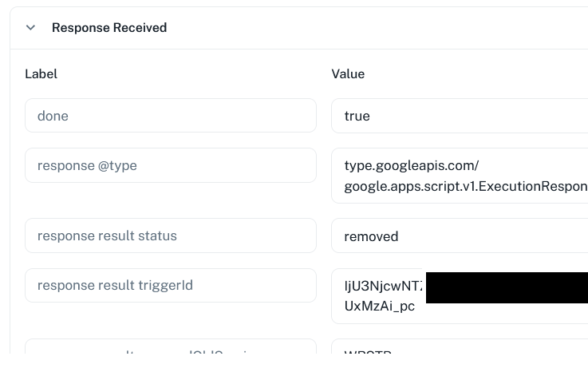
Task: Focus the value field containing 'true'
Action: coord(460,116)
